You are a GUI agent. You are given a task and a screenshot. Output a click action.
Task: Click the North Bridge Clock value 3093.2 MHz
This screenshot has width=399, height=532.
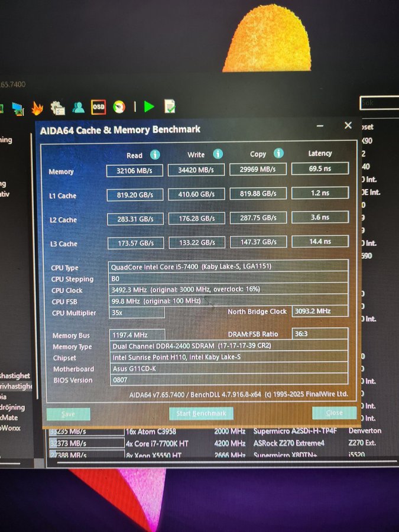point(320,311)
